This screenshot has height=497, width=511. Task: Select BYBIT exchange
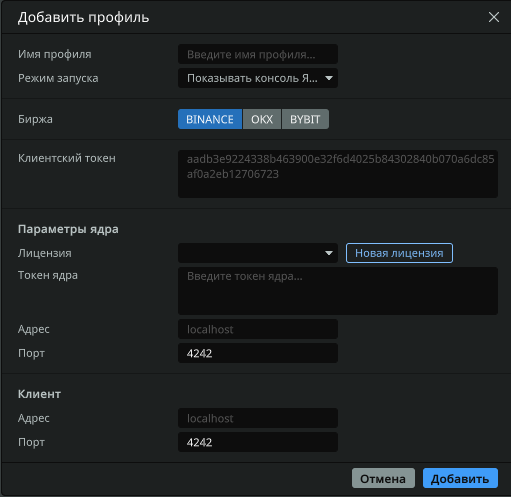coord(305,119)
